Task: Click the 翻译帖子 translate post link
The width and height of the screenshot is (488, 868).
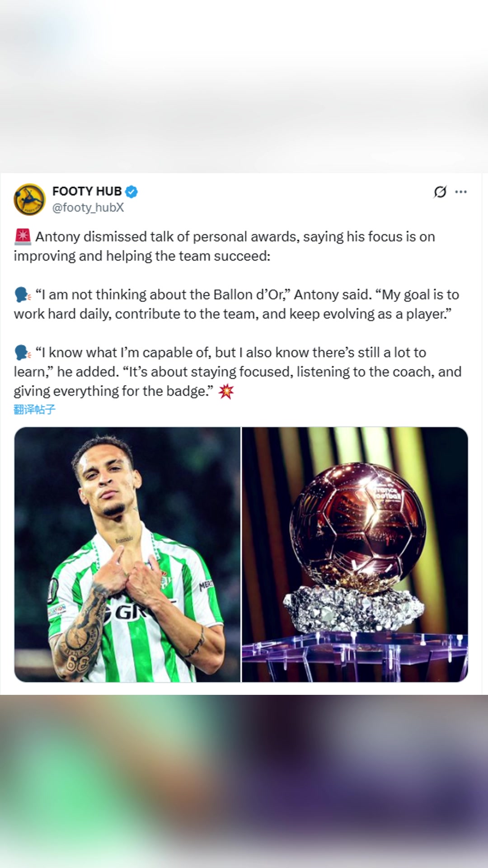Action: (x=34, y=410)
